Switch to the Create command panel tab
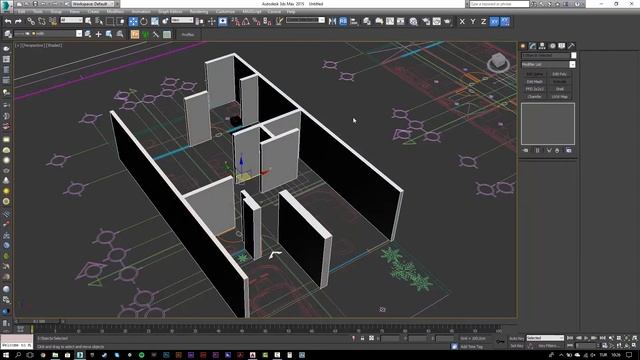 pyautogui.click(x=523, y=46)
